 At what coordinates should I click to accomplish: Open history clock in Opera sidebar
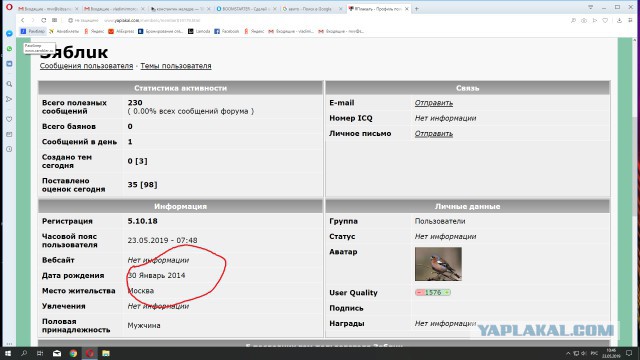click(9, 149)
